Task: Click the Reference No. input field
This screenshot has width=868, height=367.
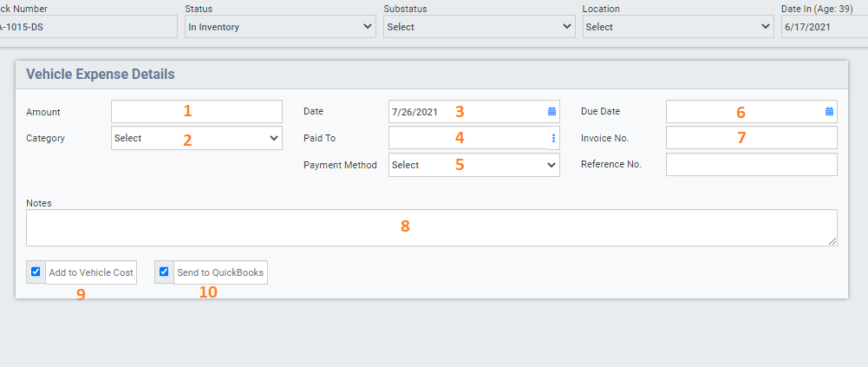Action: pos(751,165)
